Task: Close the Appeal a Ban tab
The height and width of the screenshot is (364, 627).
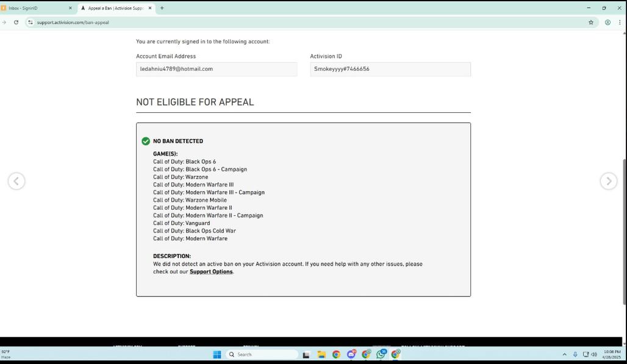Action: [x=151, y=8]
